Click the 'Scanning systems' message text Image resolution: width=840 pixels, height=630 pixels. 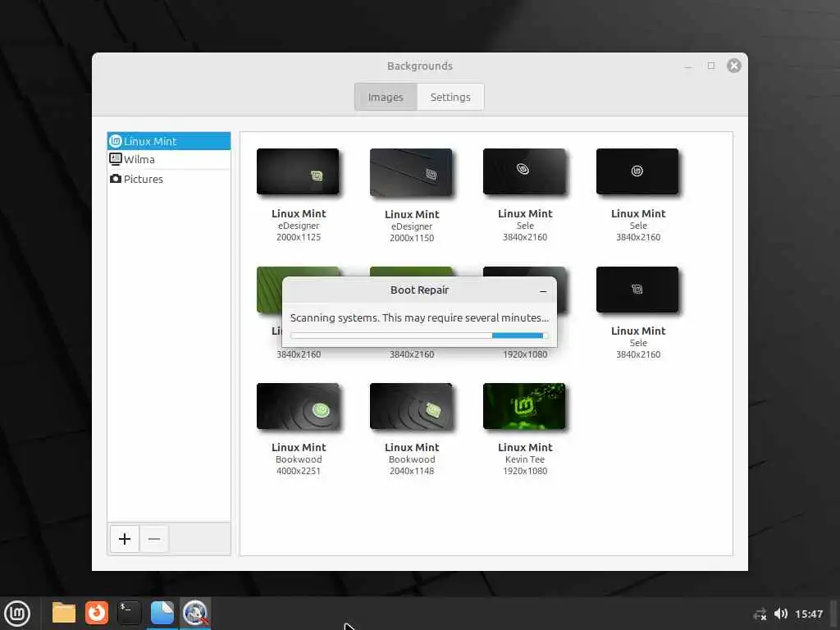coord(419,317)
